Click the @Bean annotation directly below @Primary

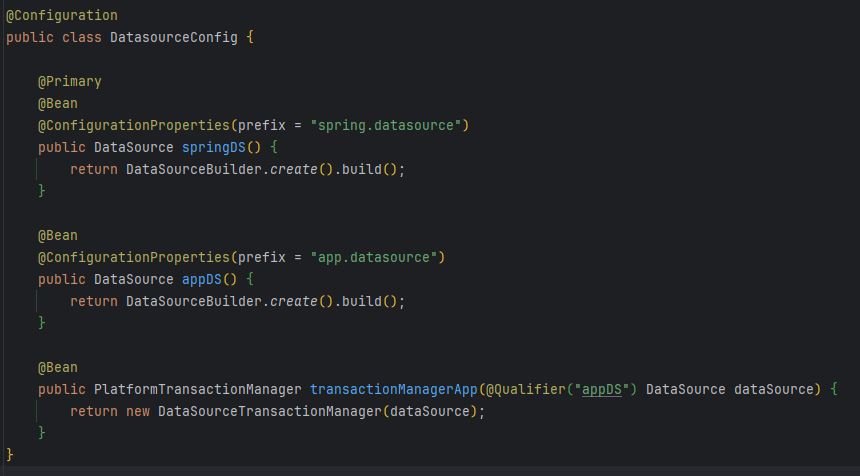click(x=57, y=103)
